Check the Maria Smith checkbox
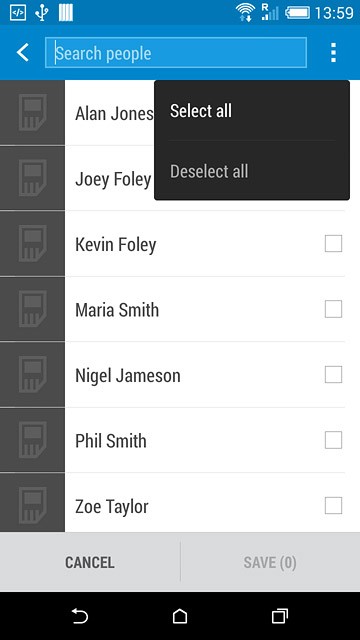The width and height of the screenshot is (360, 640). (x=333, y=309)
